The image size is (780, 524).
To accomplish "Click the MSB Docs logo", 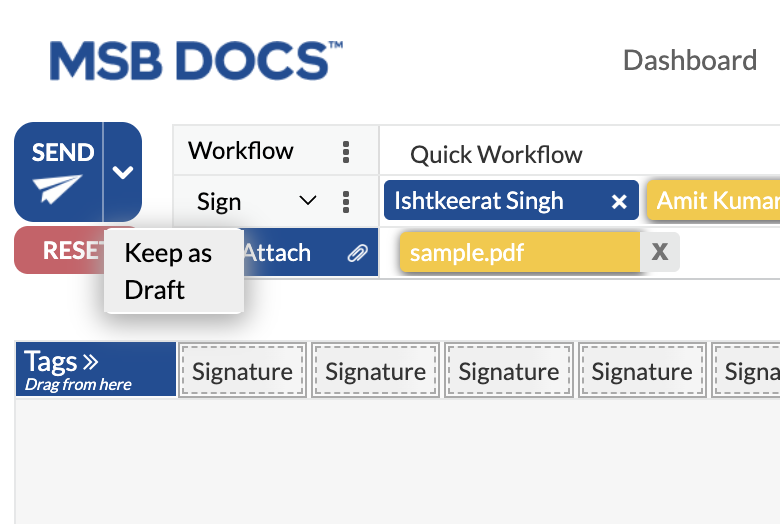I will point(196,60).
